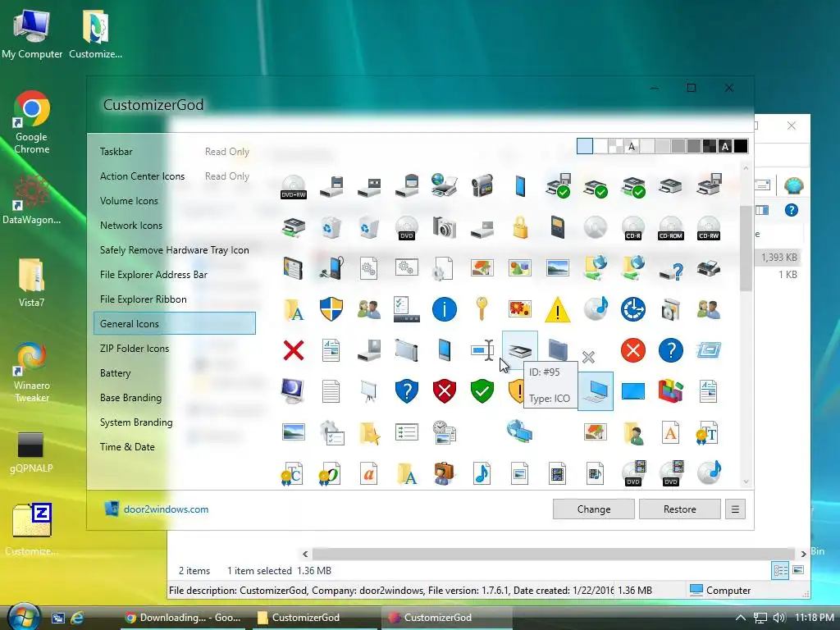
Task: Switch to ZIP Folder Icons category
Action: pos(135,348)
